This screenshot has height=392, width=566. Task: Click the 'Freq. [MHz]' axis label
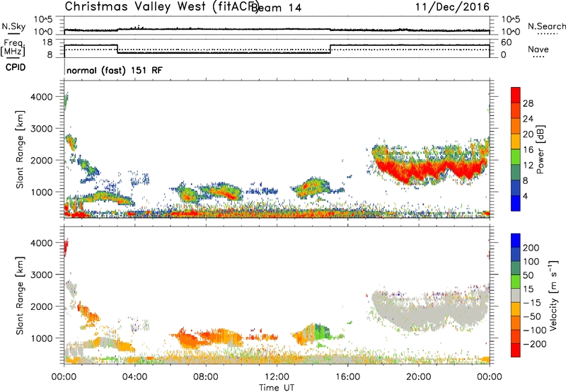point(13,47)
